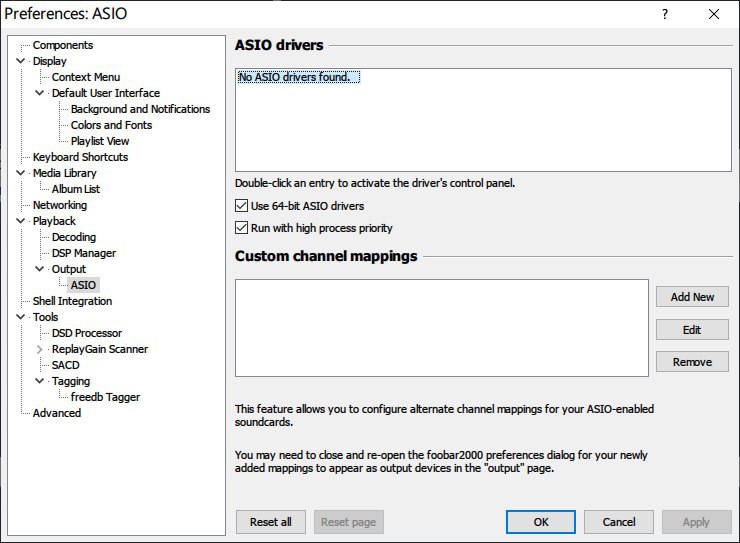
Task: Click inside the Custom channel mappings list
Action: pyautogui.click(x=441, y=327)
